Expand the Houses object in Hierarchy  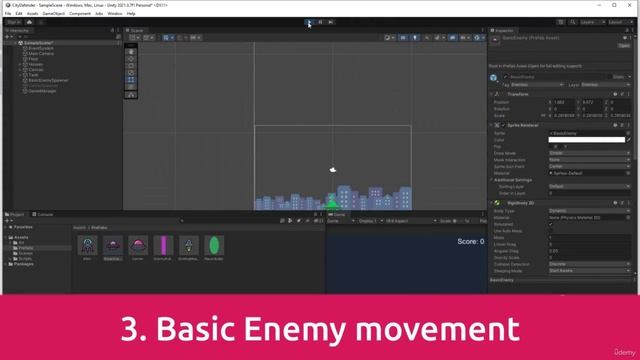(20, 64)
